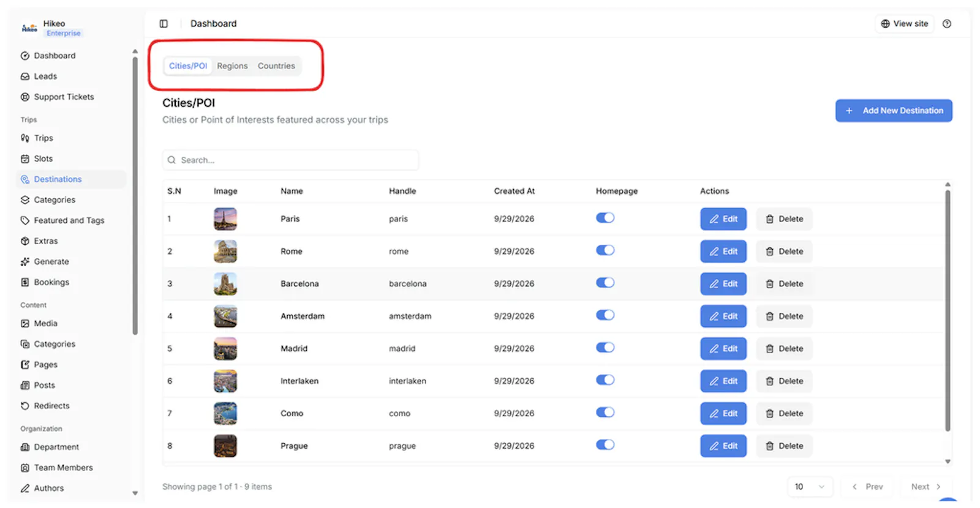The width and height of the screenshot is (980, 508).
Task: Switch to the Regions tab
Action: (232, 66)
